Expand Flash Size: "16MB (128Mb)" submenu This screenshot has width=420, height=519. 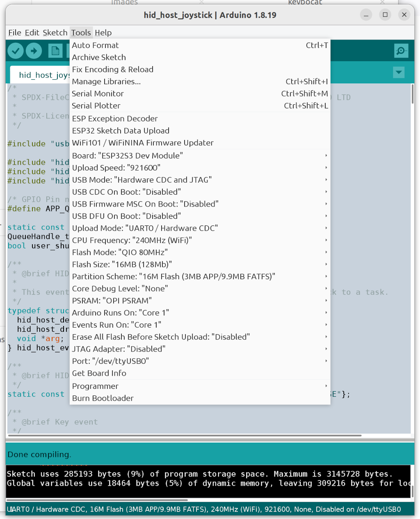pyautogui.click(x=200, y=264)
